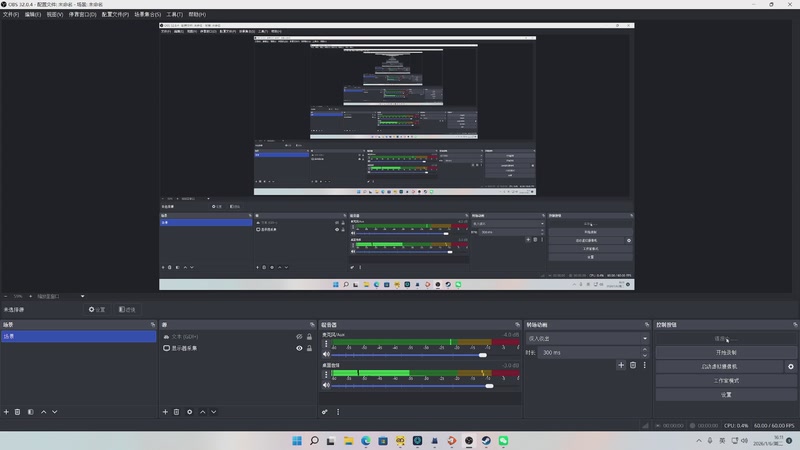Toggle lock on 显示器采集 source
Image resolution: width=800 pixels, height=450 pixels.
pos(309,348)
